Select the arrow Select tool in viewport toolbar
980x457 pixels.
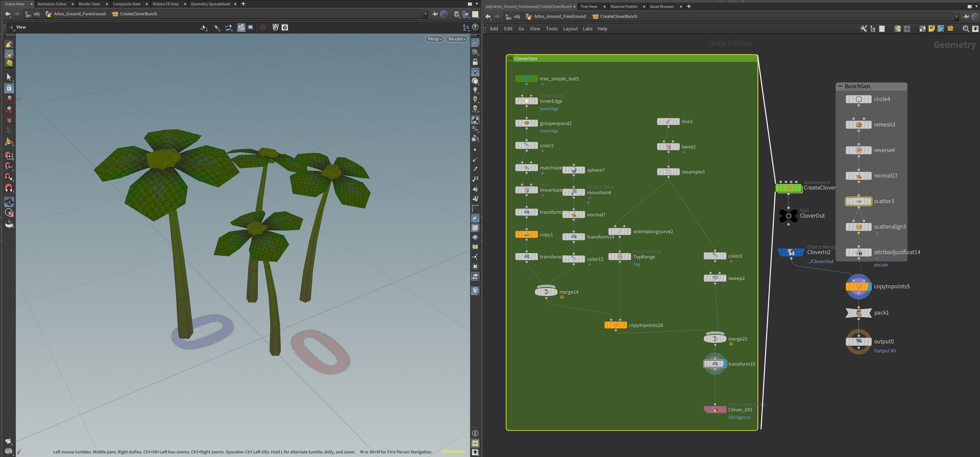pos(9,77)
